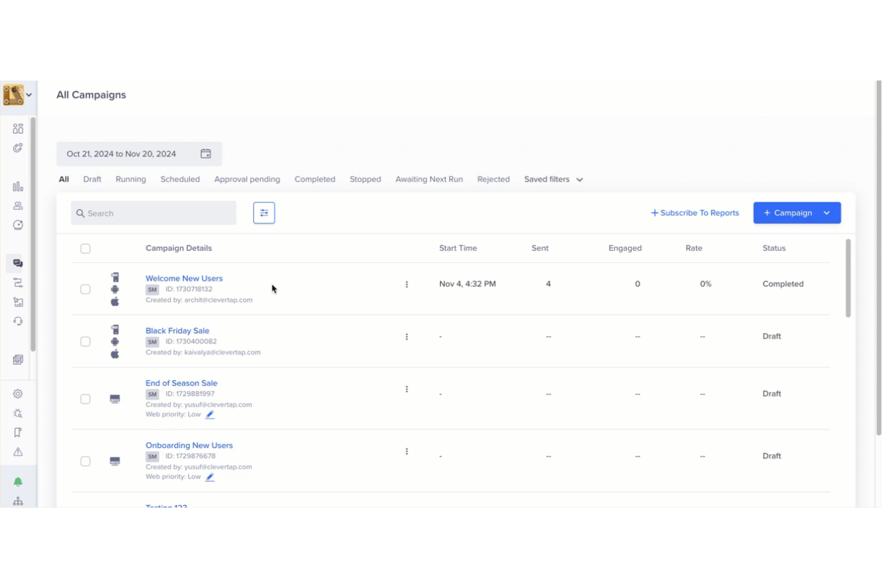Switch to the Approval pending tab
The image size is (882, 588).
247,179
